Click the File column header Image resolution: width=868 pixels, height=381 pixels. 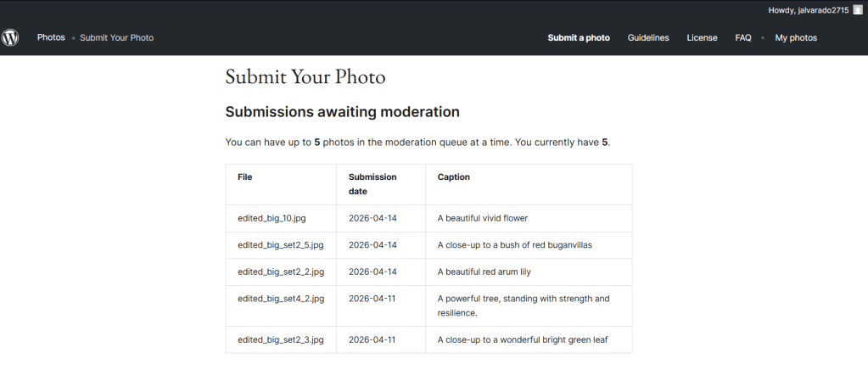(245, 177)
